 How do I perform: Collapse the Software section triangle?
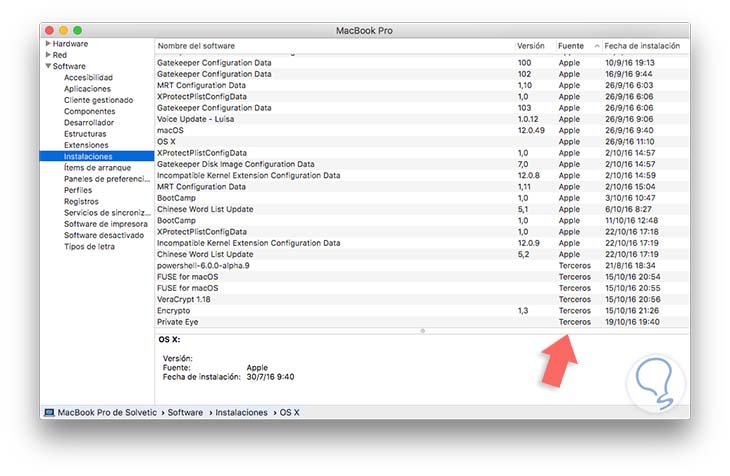[48, 66]
